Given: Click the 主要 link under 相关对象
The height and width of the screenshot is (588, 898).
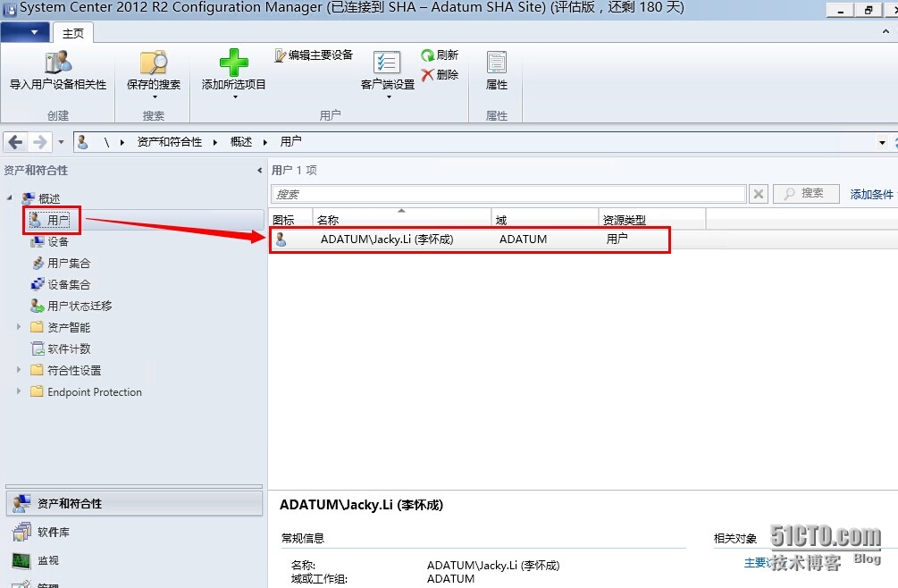Looking at the screenshot, I should click(x=756, y=563).
